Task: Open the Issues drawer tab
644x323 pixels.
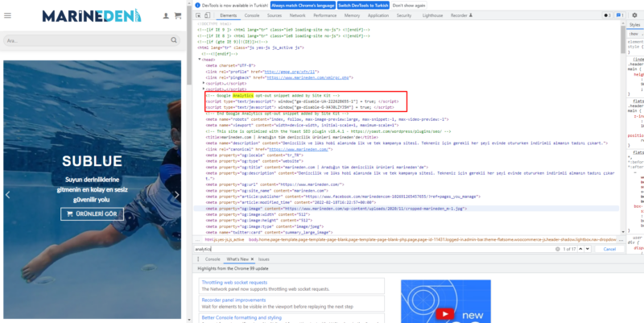Action: (264, 259)
